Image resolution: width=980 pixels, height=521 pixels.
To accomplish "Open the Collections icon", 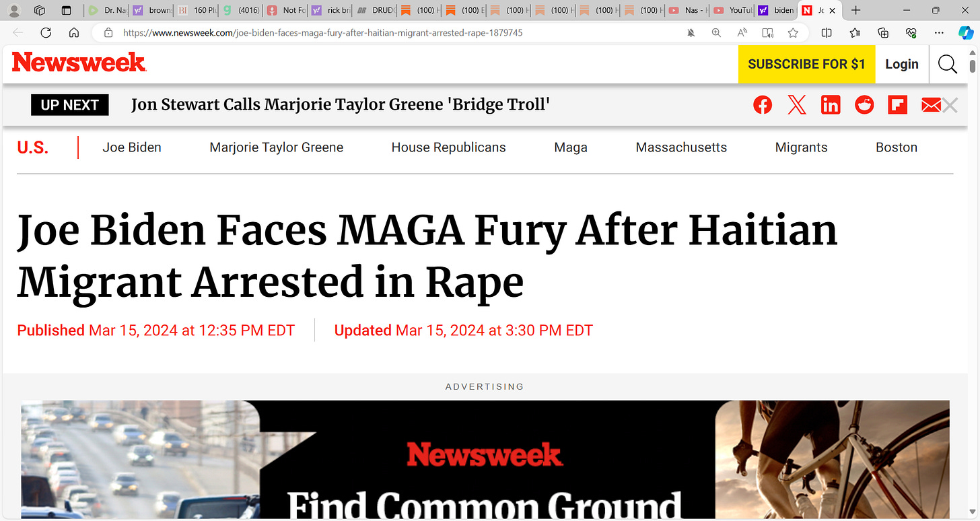I will point(883,32).
